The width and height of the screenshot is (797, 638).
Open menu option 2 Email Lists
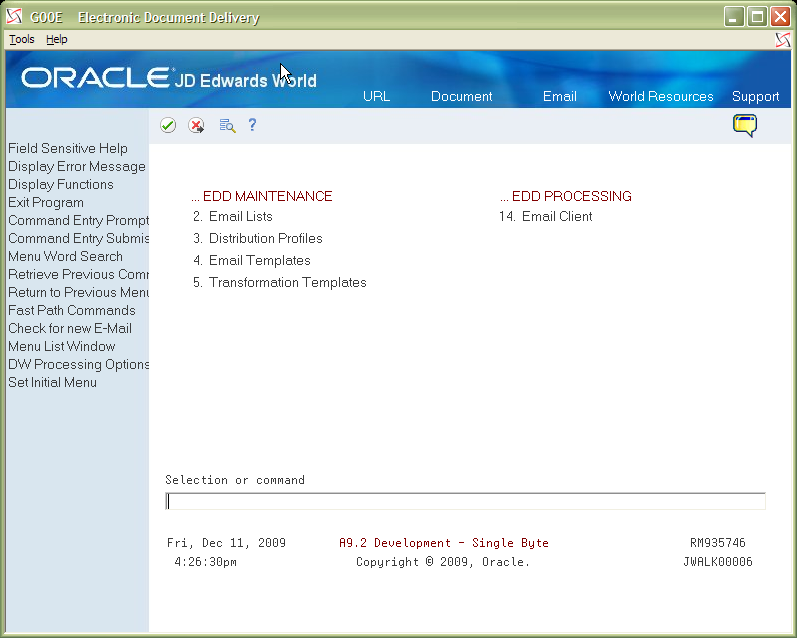[x=233, y=217]
